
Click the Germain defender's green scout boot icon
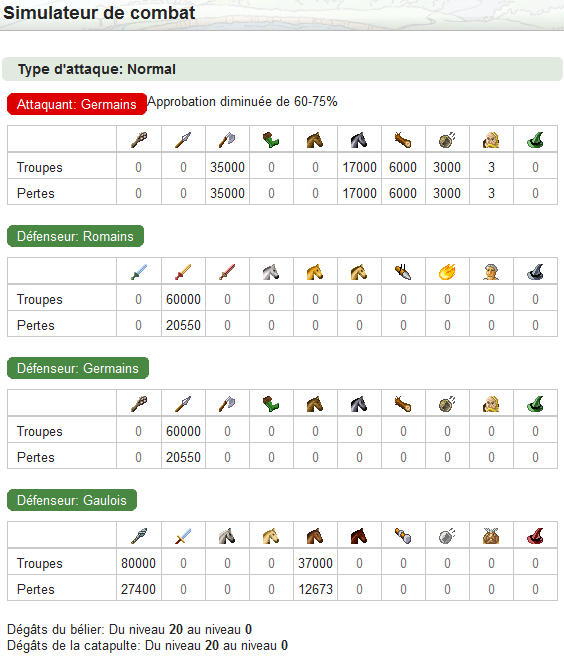click(271, 404)
